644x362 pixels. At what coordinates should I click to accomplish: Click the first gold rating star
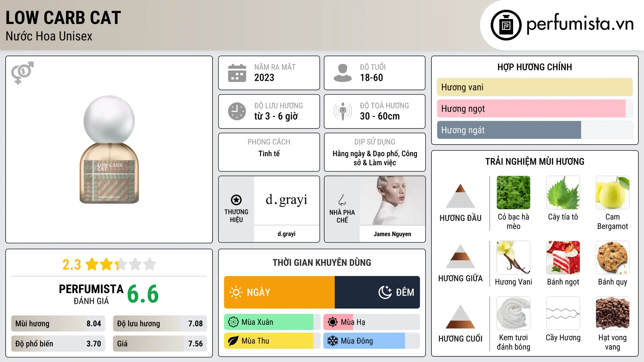tap(92, 264)
